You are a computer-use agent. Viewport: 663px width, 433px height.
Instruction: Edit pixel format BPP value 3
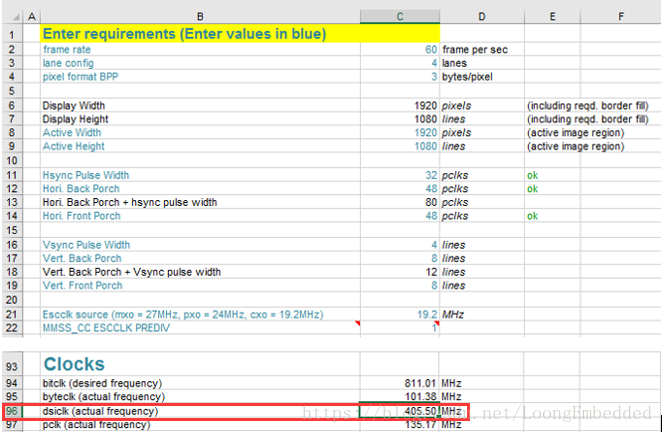coord(400,77)
